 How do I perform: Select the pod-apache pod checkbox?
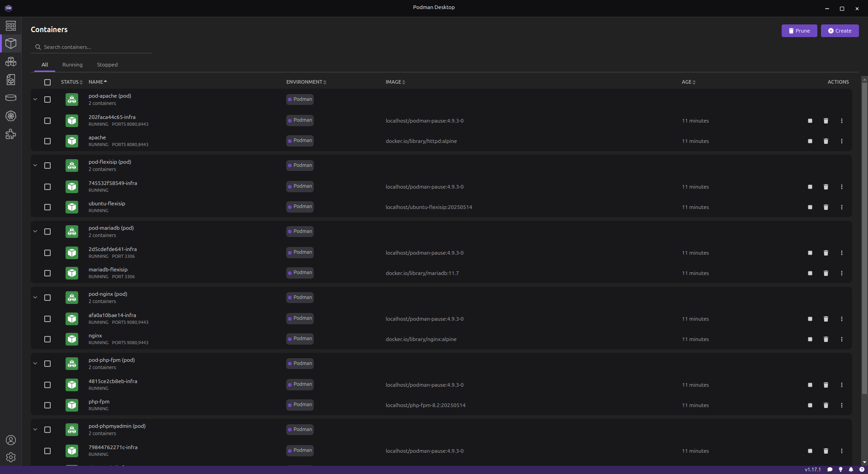tap(47, 100)
